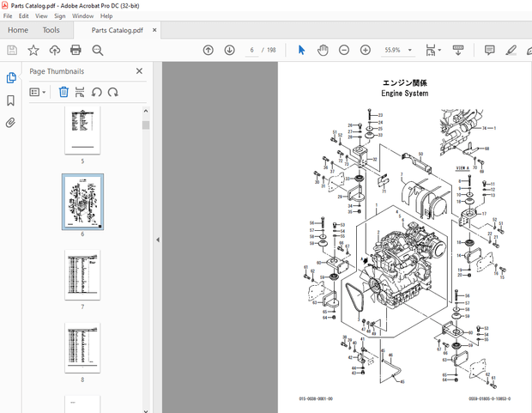Go to previous page with the up arrow

coord(208,51)
